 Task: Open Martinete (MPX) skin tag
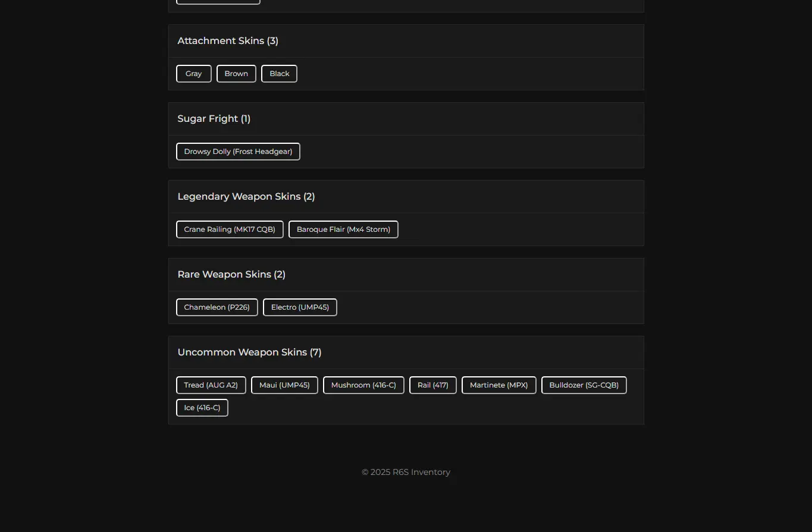[499, 385]
